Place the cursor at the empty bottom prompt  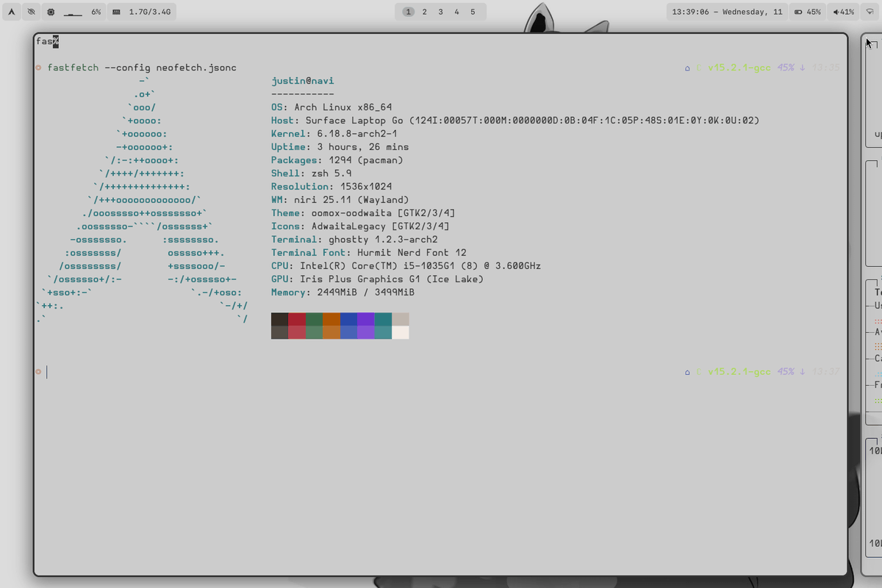pos(47,372)
